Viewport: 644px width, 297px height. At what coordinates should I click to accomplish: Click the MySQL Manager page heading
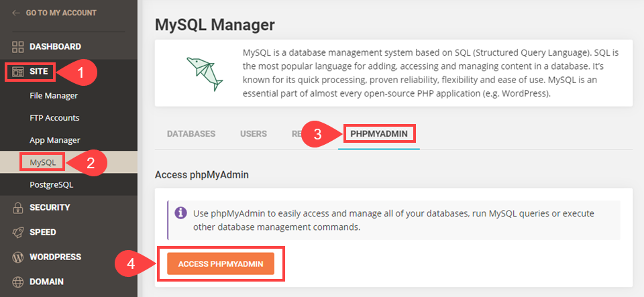215,25
